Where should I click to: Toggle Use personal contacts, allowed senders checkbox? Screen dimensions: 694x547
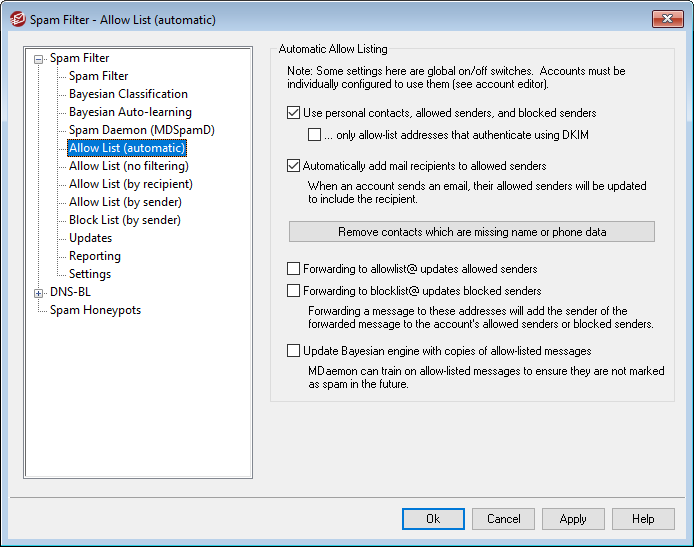(x=293, y=114)
